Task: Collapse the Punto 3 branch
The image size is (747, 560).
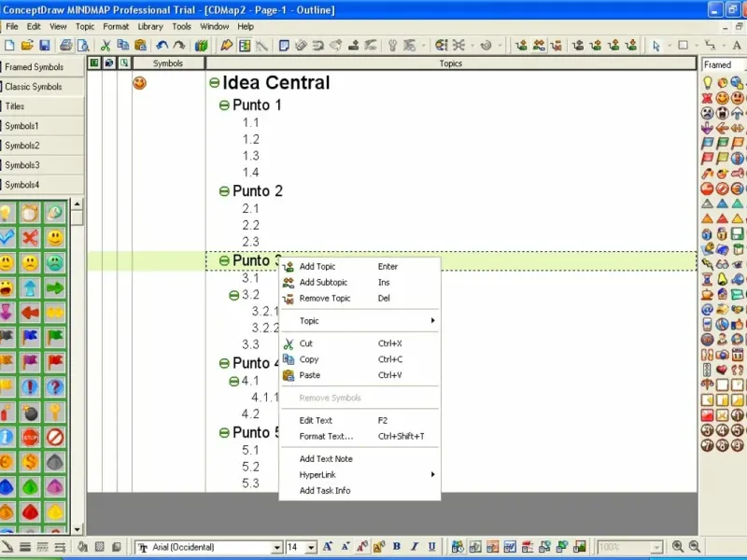Action: pyautogui.click(x=224, y=260)
